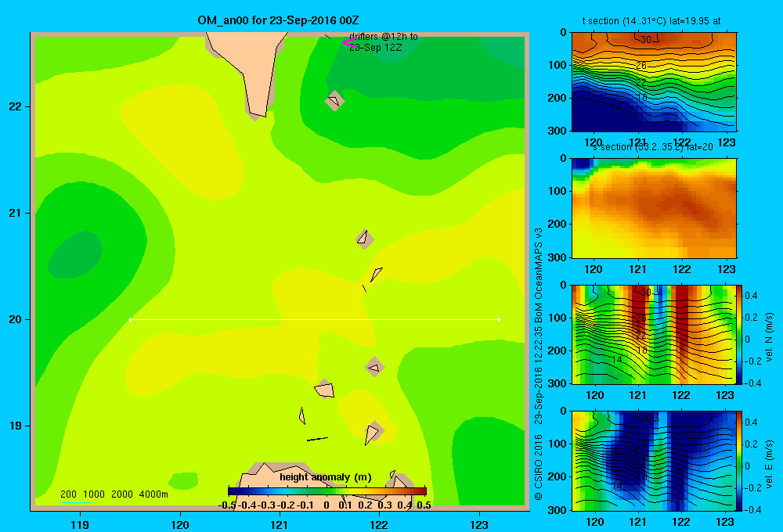Screen dimensions: 783x532
Task: Click the 't section (14..31°C)' title
Action: [x=651, y=21]
